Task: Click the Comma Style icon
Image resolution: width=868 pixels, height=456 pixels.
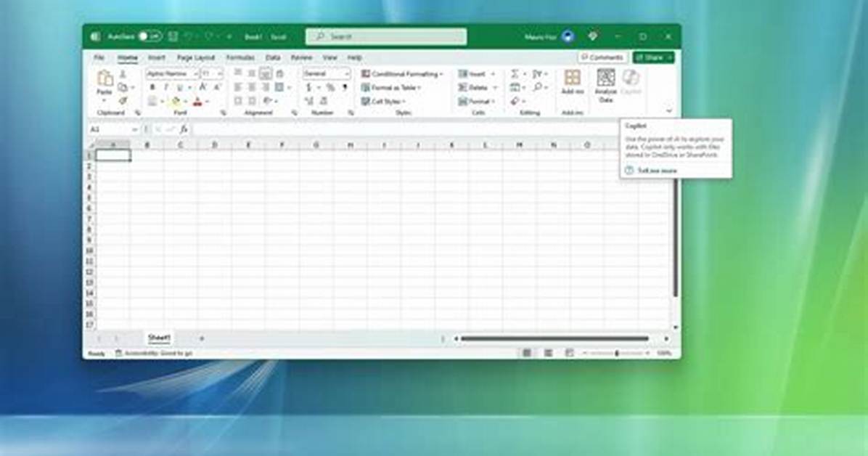Action: tap(345, 88)
